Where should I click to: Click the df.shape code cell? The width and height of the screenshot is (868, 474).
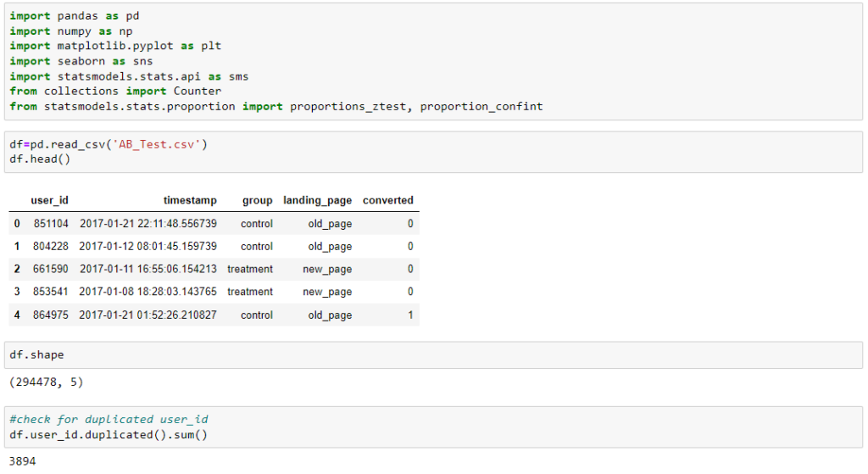(433, 355)
